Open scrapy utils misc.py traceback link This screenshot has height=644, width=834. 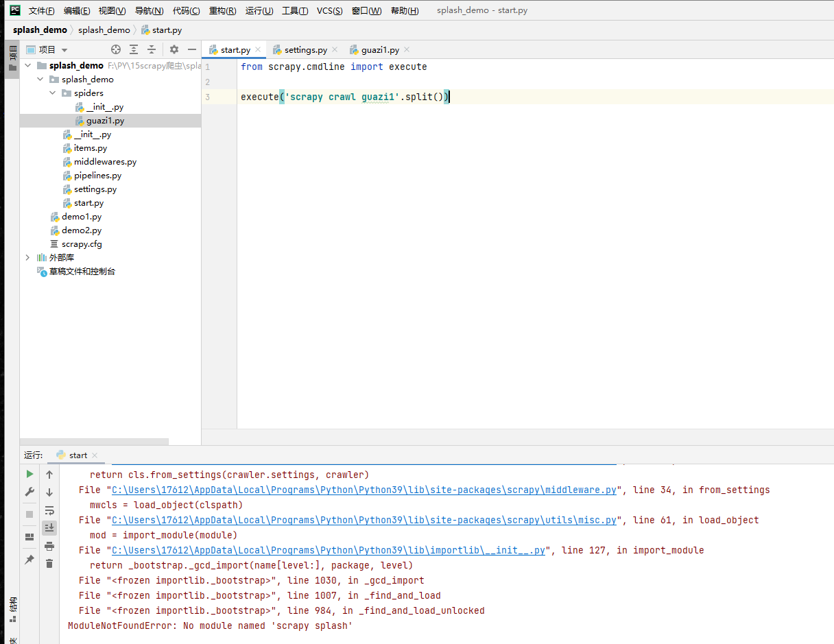point(364,520)
